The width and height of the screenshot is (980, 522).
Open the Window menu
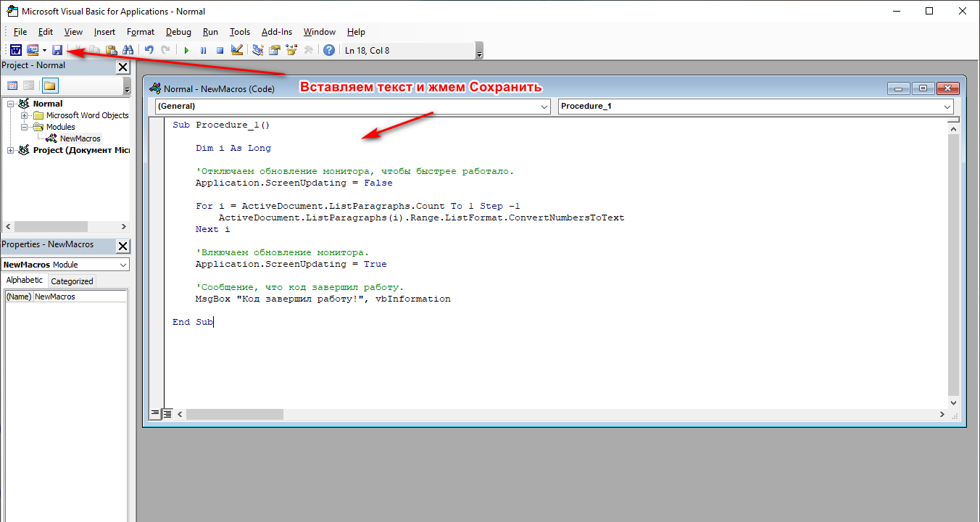click(320, 32)
